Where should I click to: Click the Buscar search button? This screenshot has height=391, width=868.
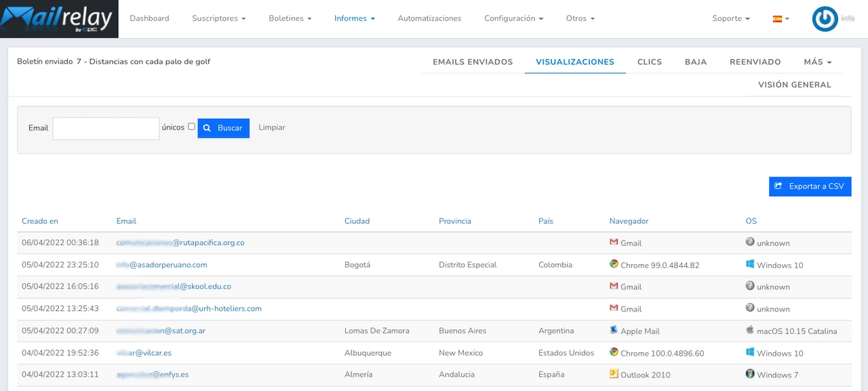pos(223,128)
